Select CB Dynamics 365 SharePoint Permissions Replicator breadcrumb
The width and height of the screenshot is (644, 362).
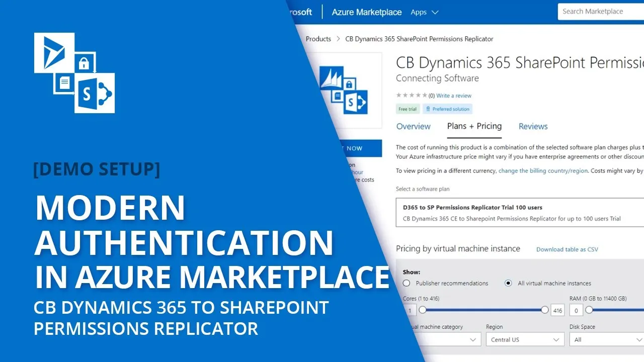tap(419, 39)
